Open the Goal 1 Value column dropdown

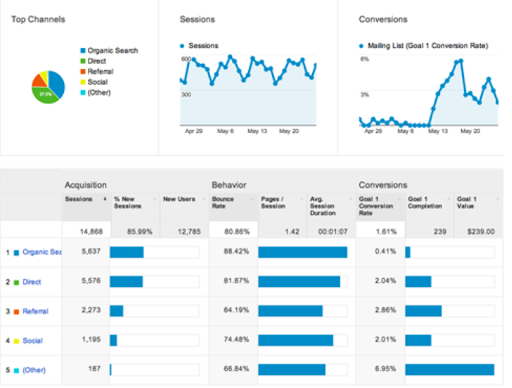click(498, 199)
